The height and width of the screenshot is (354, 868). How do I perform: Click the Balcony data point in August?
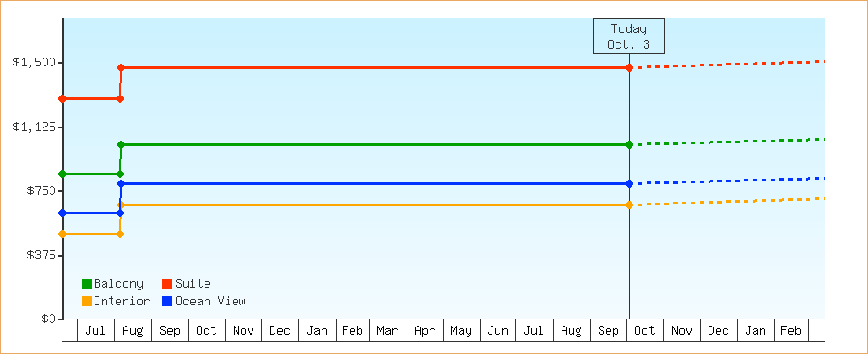coord(120,144)
